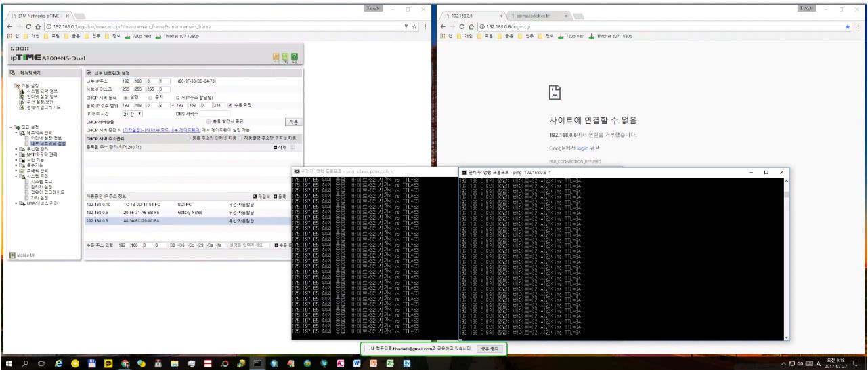Toggle the '수동 지정' checkbox

(x=230, y=105)
